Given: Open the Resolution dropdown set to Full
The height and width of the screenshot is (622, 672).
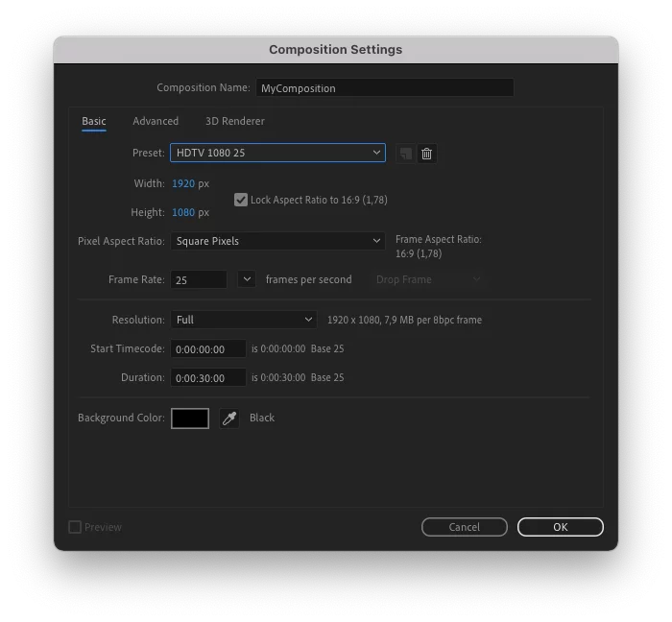Looking at the screenshot, I should [x=244, y=320].
